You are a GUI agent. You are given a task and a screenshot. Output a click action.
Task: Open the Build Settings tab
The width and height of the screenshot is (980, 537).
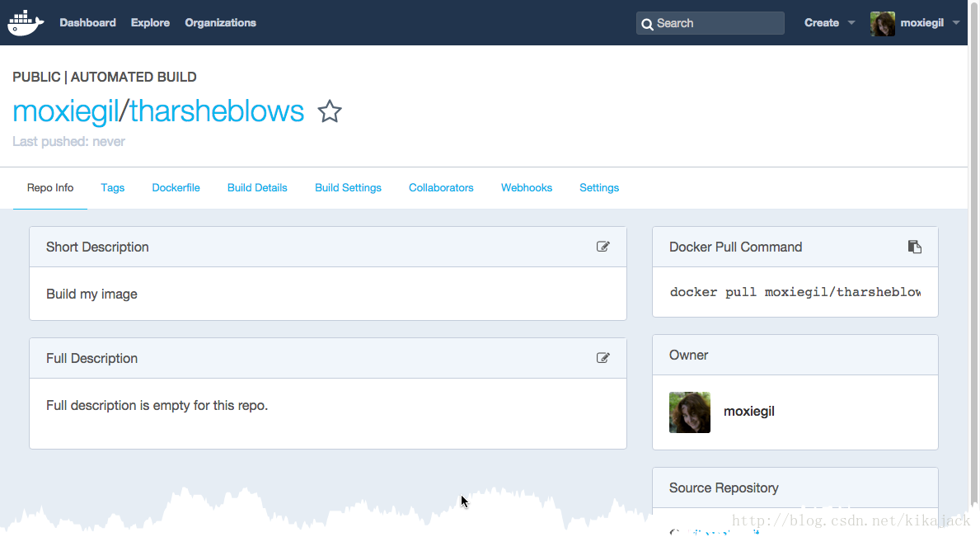[348, 187]
